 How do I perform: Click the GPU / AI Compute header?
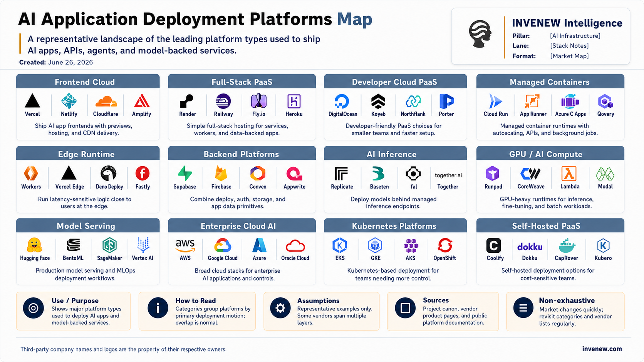(550, 153)
